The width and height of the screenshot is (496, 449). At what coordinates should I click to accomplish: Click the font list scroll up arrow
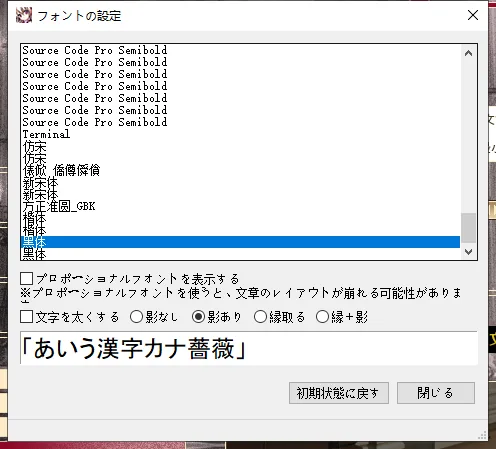(468, 53)
